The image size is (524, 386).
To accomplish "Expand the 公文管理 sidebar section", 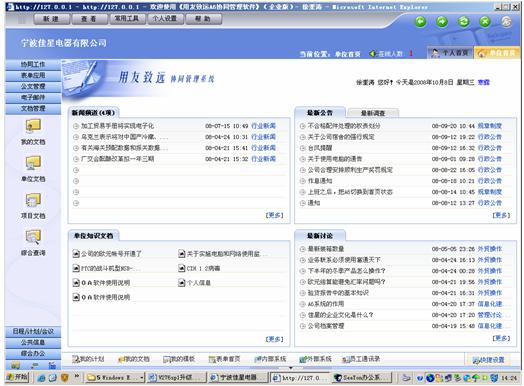I will point(33,87).
